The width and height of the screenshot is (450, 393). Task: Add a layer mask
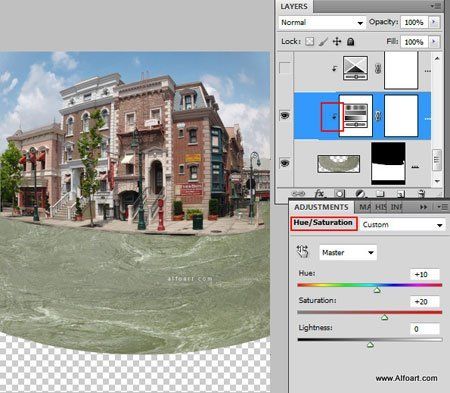pyautogui.click(x=340, y=194)
